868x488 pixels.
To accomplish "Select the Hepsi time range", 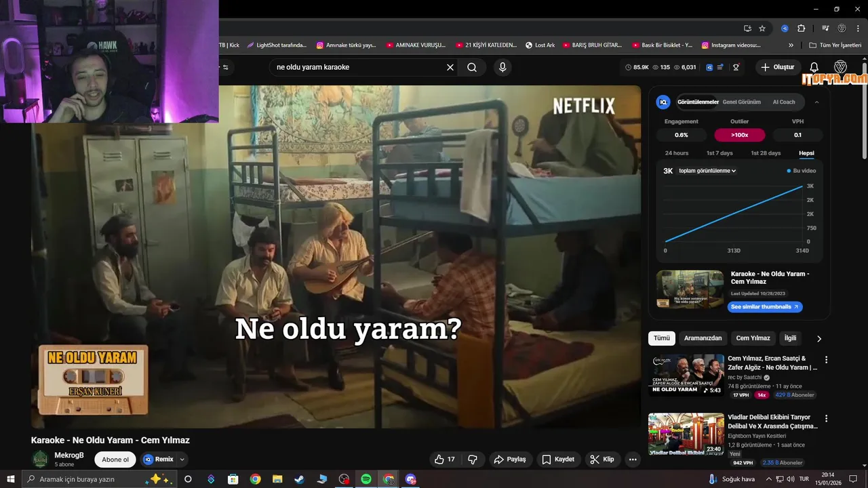I will [x=806, y=153].
